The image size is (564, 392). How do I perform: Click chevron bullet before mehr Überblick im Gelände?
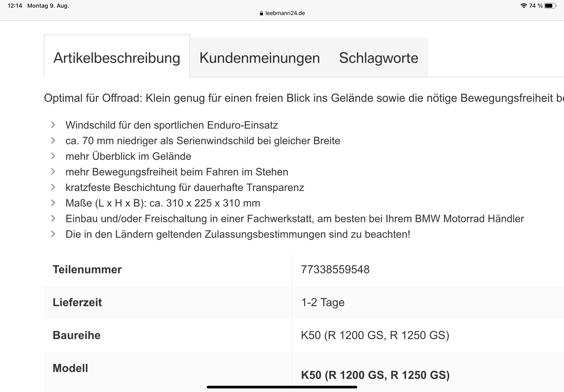coord(53,156)
